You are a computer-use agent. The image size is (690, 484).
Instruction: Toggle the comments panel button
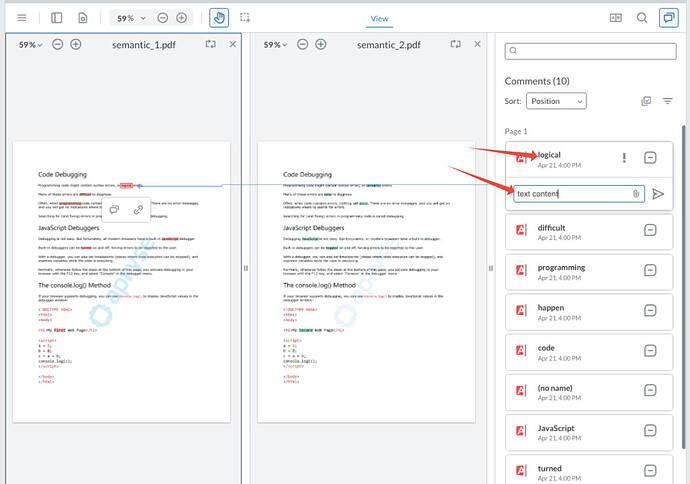coord(668,18)
